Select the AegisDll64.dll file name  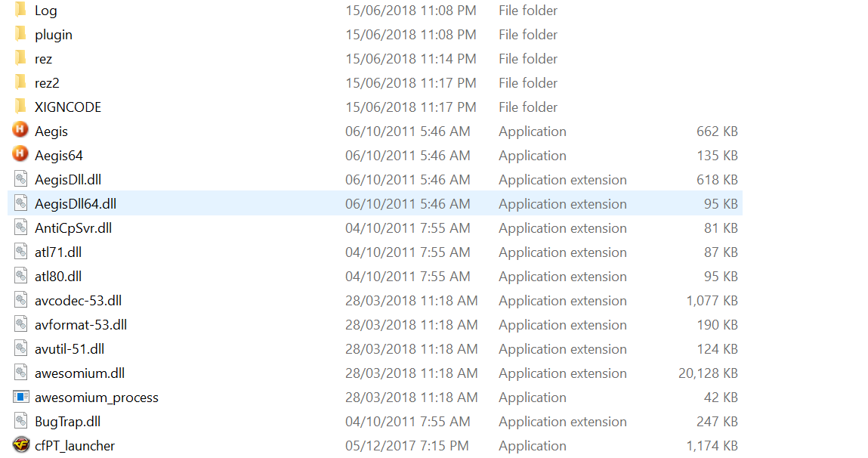tap(76, 204)
